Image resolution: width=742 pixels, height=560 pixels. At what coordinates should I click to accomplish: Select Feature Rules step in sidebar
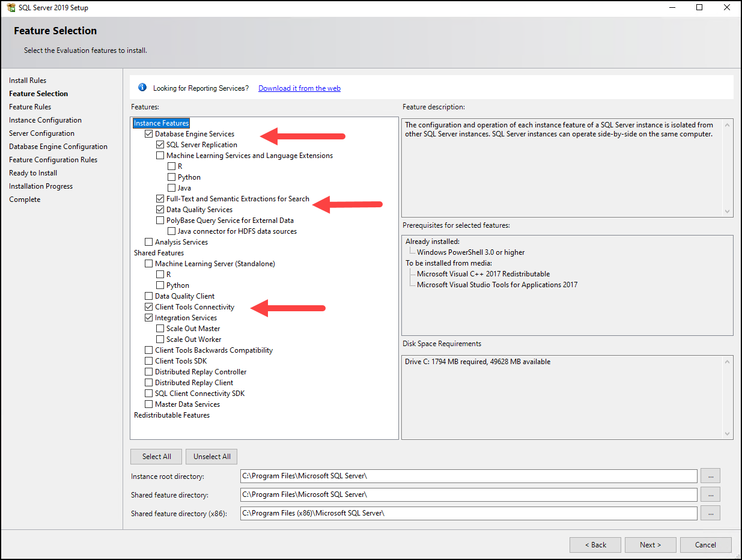(x=30, y=107)
